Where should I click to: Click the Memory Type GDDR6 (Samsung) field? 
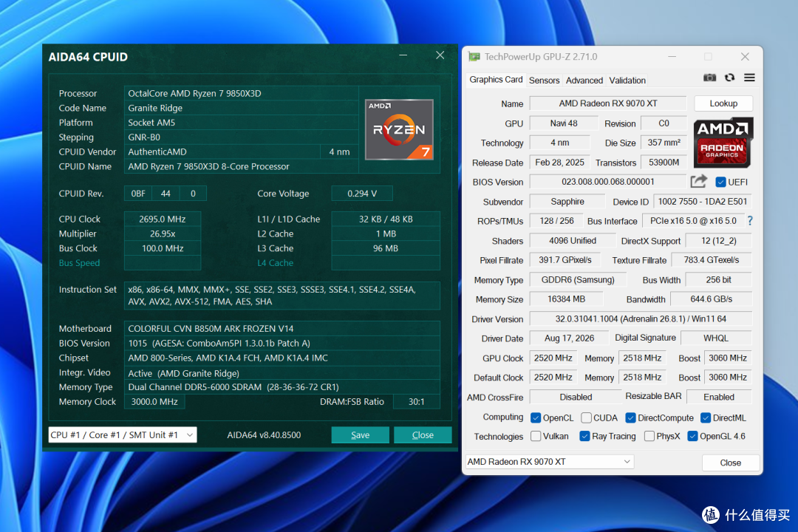pos(578,279)
